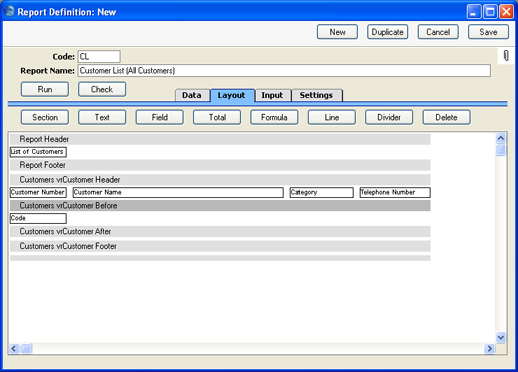The width and height of the screenshot is (518, 372).
Task: Click the vertical scrollbar down arrow
Action: coord(501,337)
